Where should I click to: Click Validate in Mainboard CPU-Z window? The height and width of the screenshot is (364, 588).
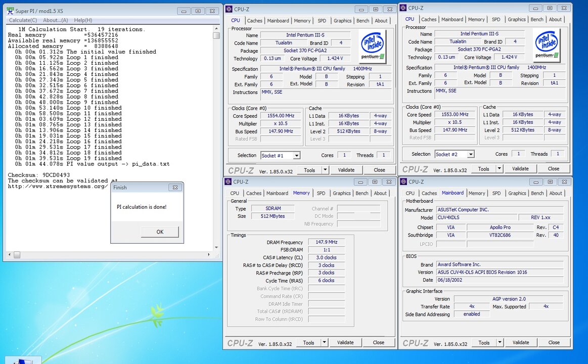[521, 342]
